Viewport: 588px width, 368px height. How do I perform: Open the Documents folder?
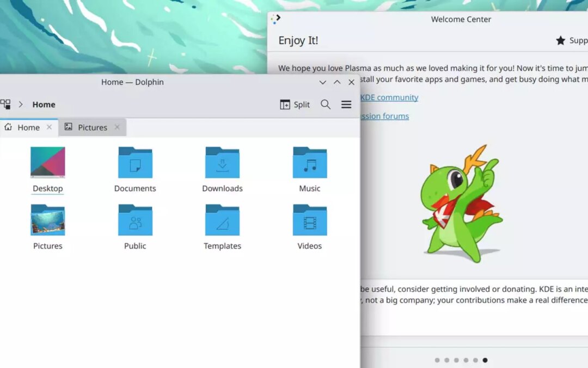click(135, 162)
